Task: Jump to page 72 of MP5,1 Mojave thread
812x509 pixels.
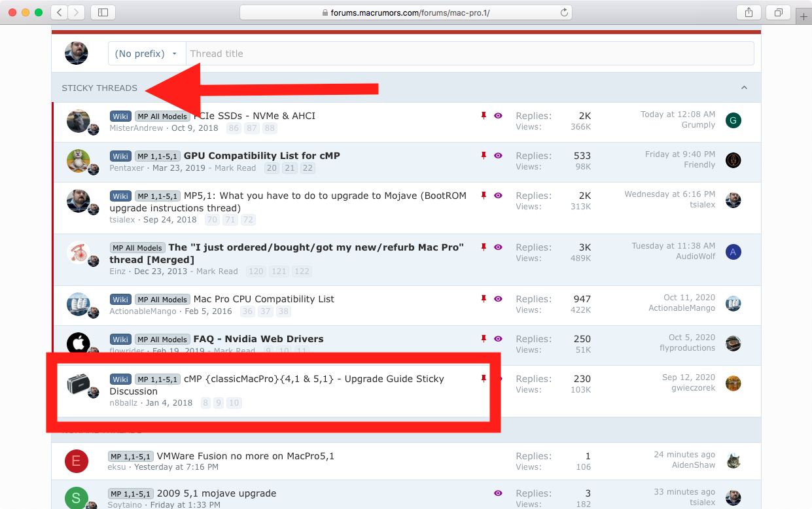Action: [248, 220]
